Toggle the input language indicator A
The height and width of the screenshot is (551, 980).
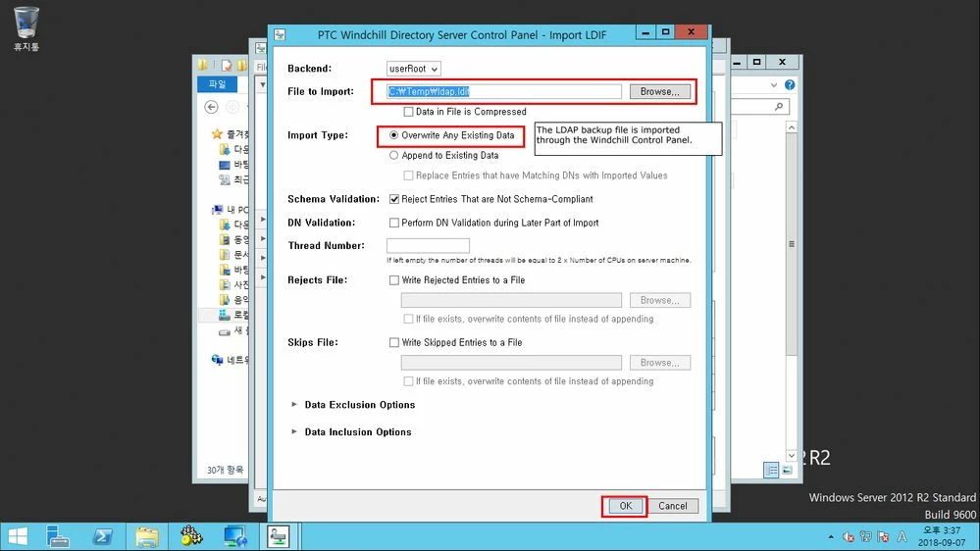902,536
